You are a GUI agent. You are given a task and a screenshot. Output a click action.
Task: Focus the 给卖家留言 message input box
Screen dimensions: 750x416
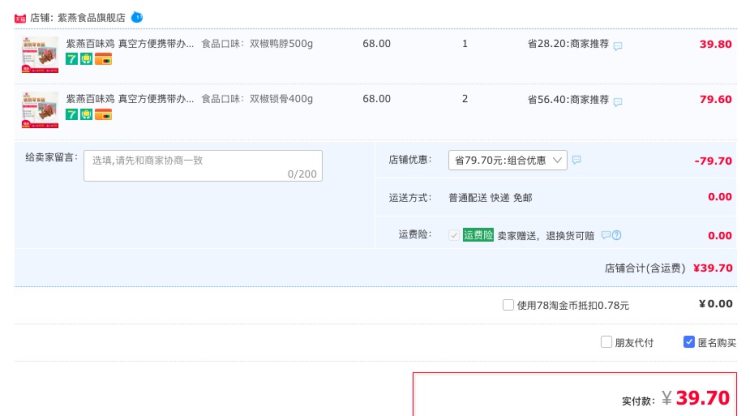(x=203, y=166)
